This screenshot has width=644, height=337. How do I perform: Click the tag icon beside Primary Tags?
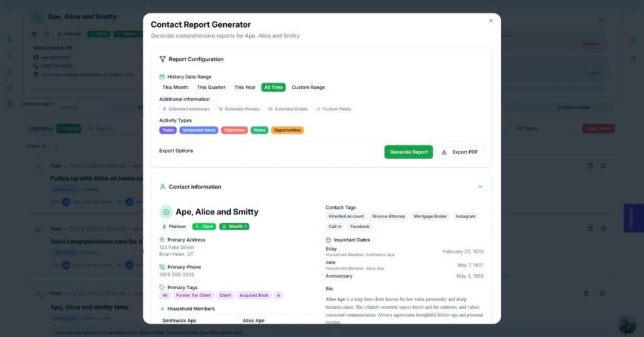click(162, 287)
